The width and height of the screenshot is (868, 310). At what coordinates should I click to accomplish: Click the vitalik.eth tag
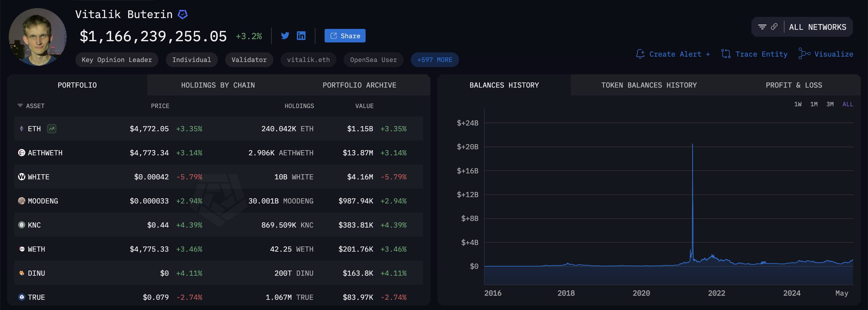pyautogui.click(x=308, y=60)
